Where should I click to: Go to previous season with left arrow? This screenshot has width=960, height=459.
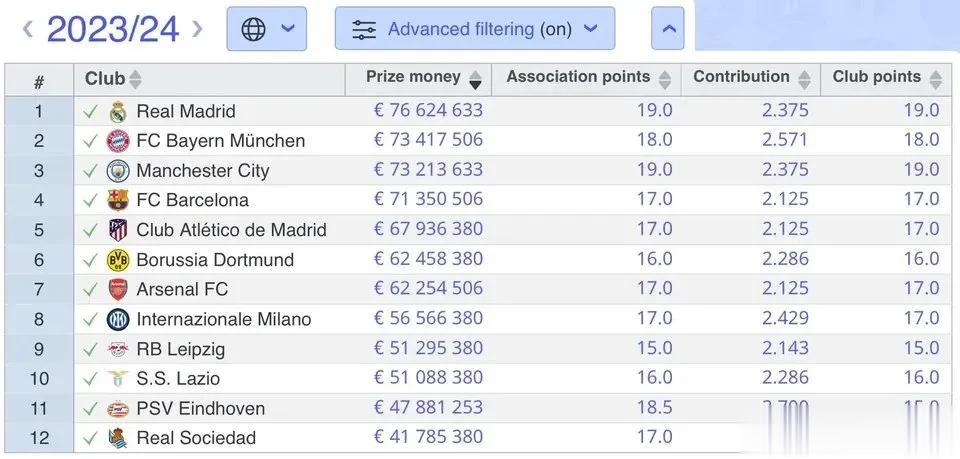point(28,29)
